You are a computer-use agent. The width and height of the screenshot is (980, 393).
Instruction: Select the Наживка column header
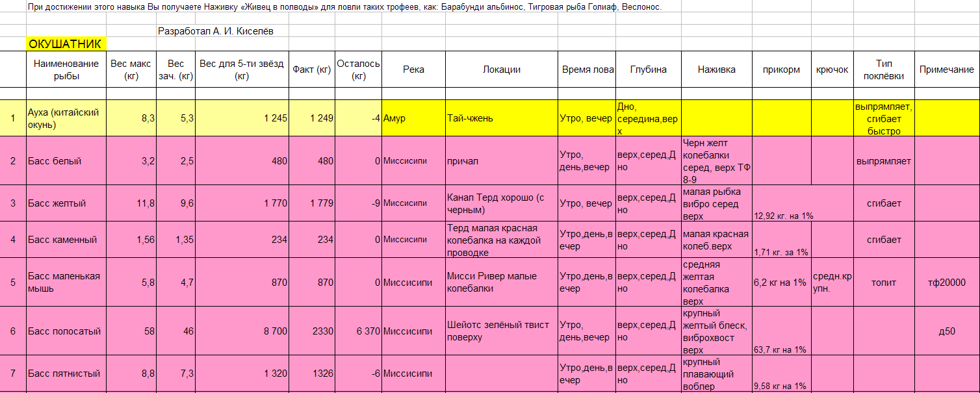click(716, 70)
